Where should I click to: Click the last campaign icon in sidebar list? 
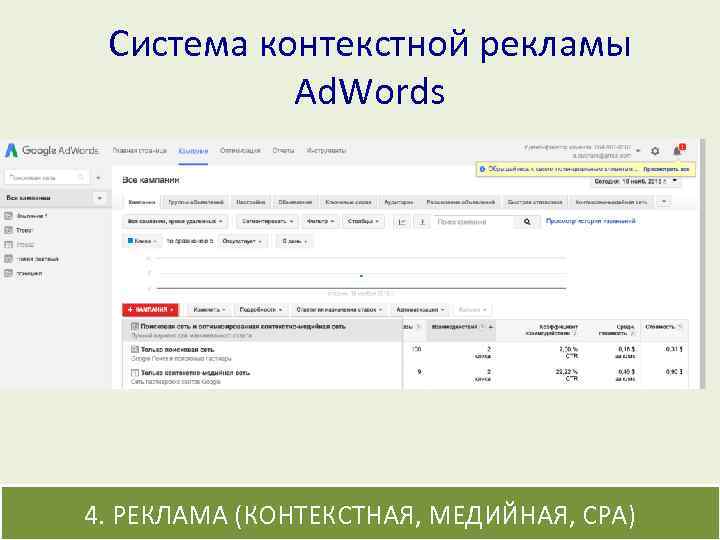(8, 273)
